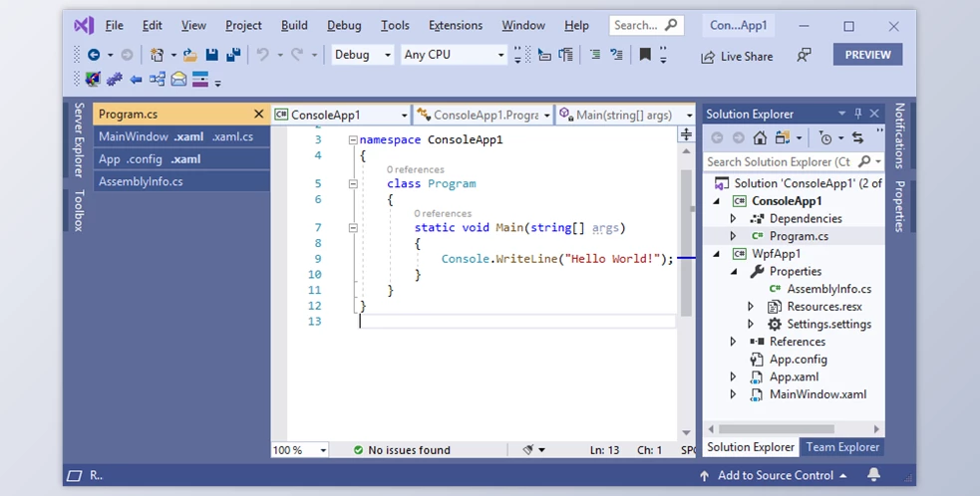Click the blue left-arrow icon in second toolbar row
This screenshot has width=980, height=496.
point(136,80)
